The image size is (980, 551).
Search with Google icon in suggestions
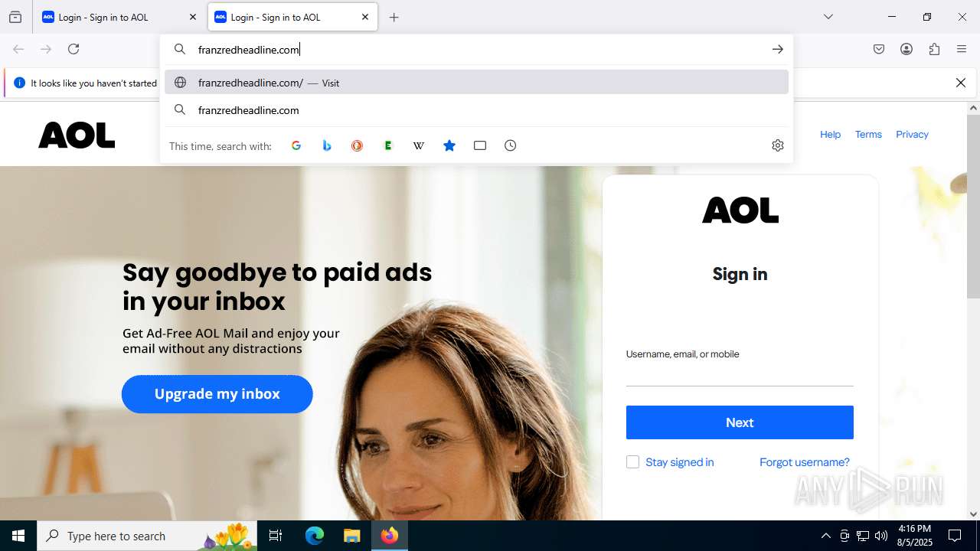[x=296, y=145]
